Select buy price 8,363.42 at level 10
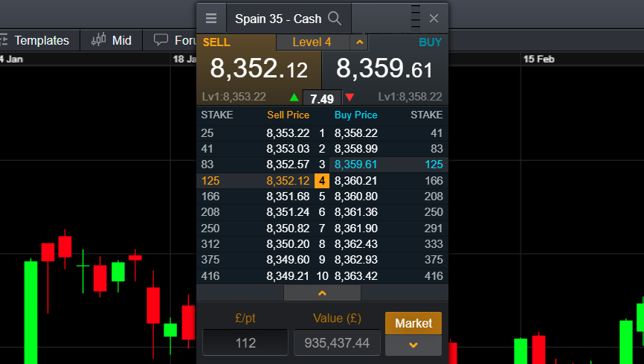644x364 pixels. click(356, 276)
